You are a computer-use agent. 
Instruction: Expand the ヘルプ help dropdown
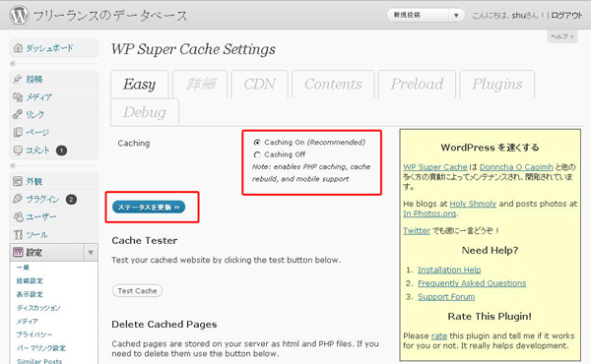(562, 36)
